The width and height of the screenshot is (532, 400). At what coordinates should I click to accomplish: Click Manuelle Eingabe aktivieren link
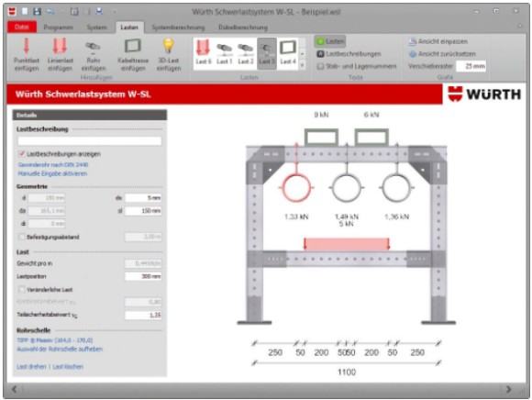pos(52,173)
